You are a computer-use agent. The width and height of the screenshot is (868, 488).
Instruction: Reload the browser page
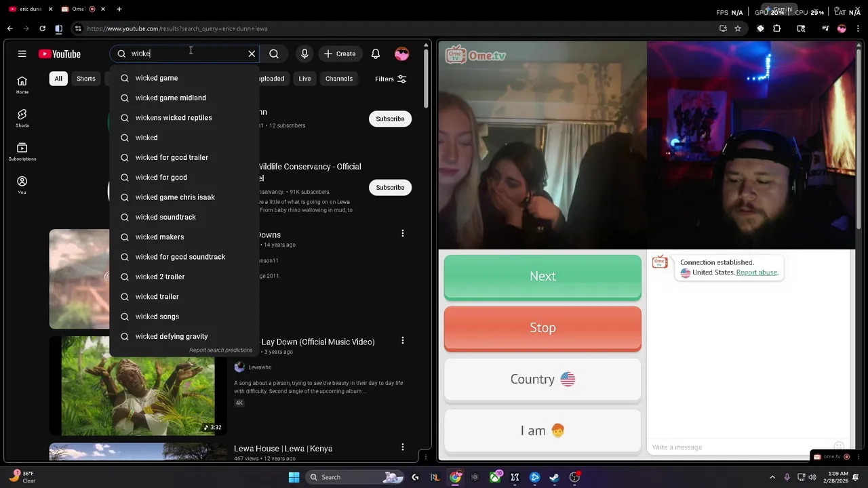click(42, 28)
